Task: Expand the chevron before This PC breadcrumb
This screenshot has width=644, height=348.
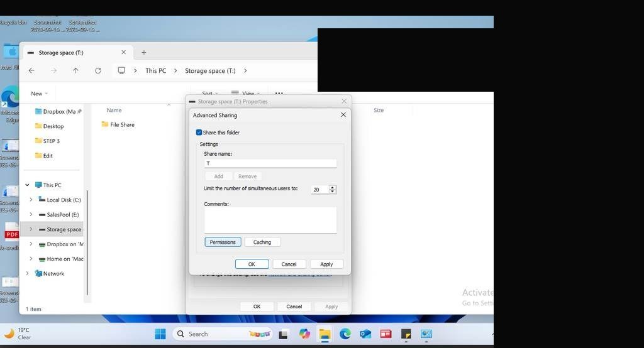Action: [135, 70]
